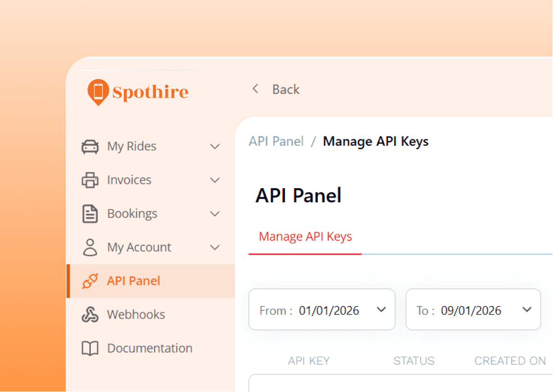Click the Back button
553x392 pixels.
click(x=285, y=89)
